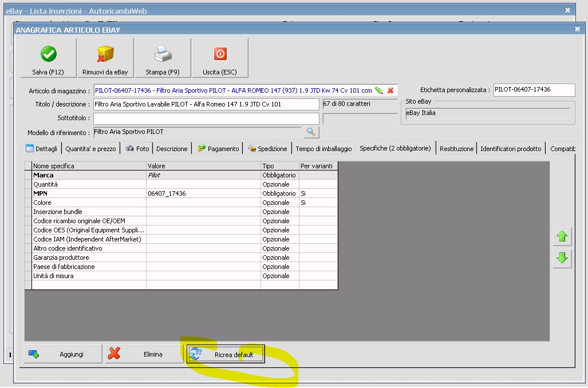
Task: Move specification up with green up arrow
Action: coord(562,236)
